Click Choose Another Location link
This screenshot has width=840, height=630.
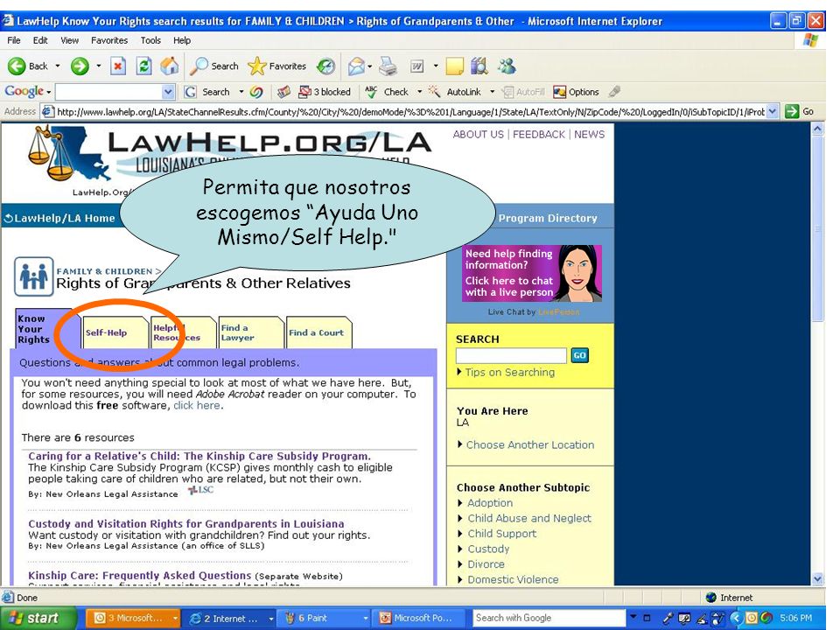pos(530,444)
